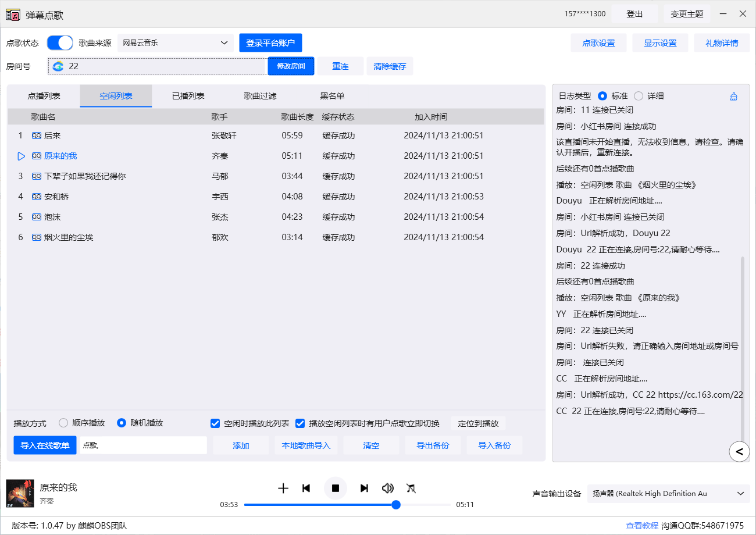The height and width of the screenshot is (535, 756).
Task: Go to previous track icon
Action: pyautogui.click(x=306, y=488)
